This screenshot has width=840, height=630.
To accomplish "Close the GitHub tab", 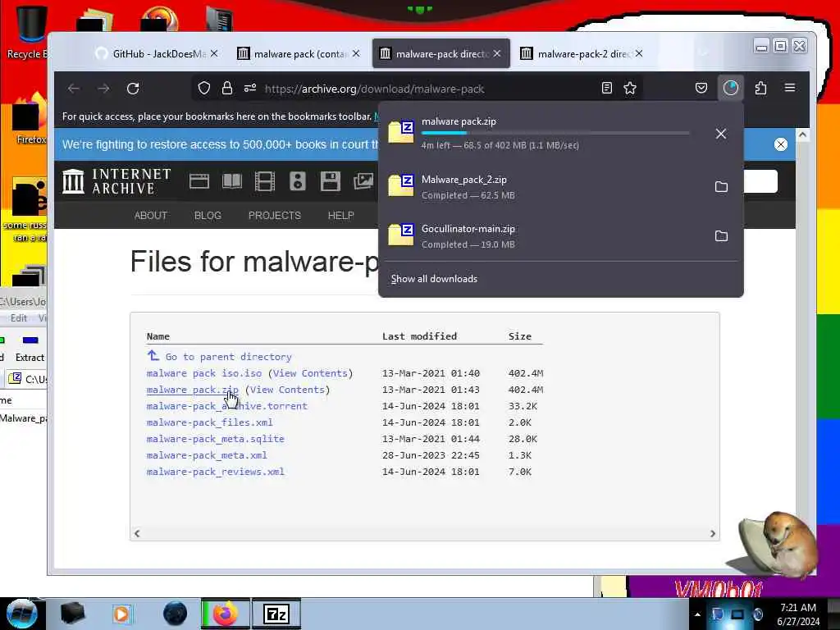I will 214,53.
